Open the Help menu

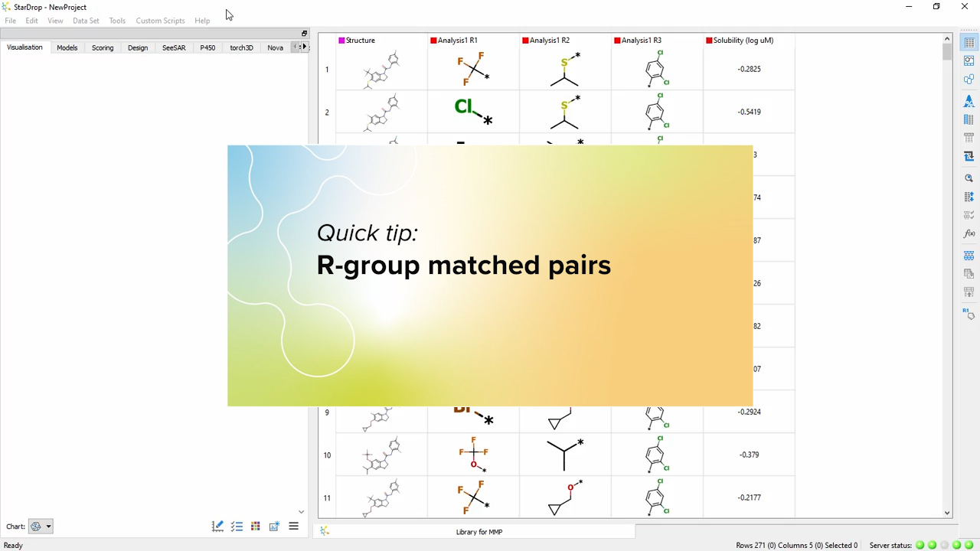[x=202, y=21]
